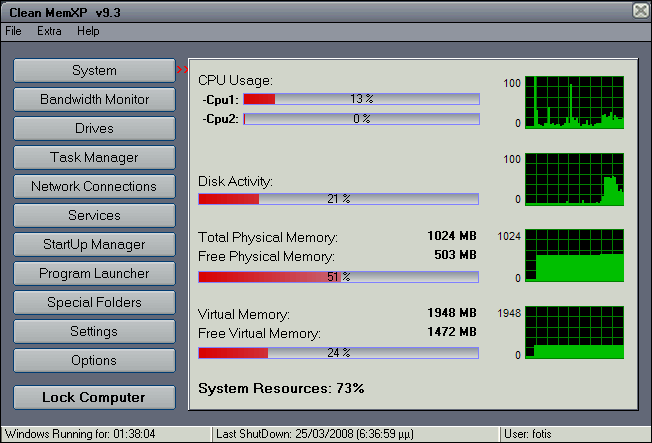Click the 'Last ShutDown: 25/03/2008' status entry

pyautogui.click(x=315, y=434)
